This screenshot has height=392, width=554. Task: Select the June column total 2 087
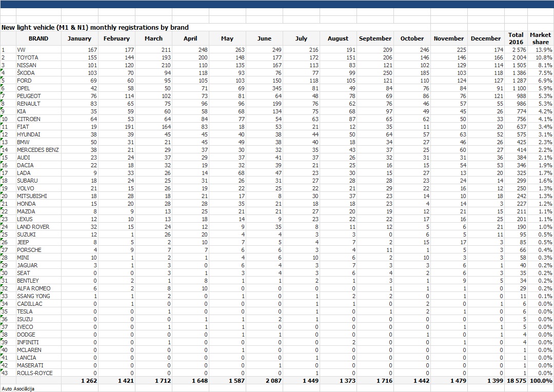point(264,381)
